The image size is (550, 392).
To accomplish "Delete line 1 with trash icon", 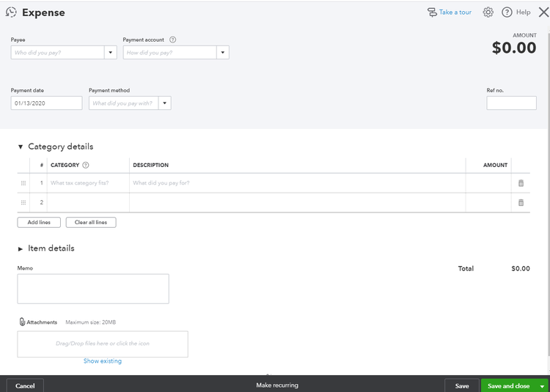I will [x=521, y=183].
